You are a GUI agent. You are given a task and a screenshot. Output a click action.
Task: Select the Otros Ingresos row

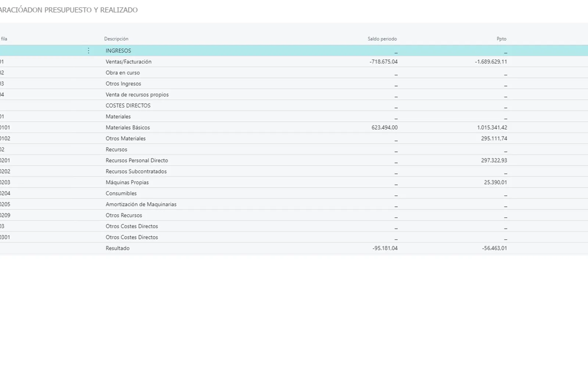pyautogui.click(x=123, y=84)
